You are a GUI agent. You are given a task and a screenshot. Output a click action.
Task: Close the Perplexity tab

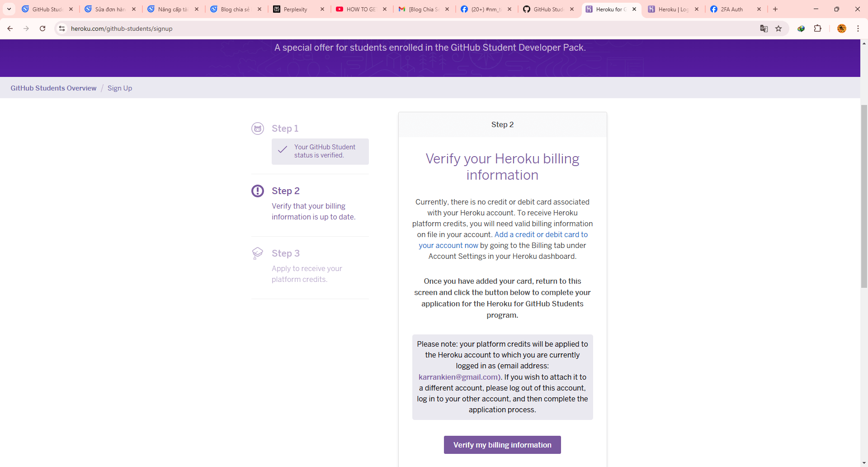coord(322,9)
